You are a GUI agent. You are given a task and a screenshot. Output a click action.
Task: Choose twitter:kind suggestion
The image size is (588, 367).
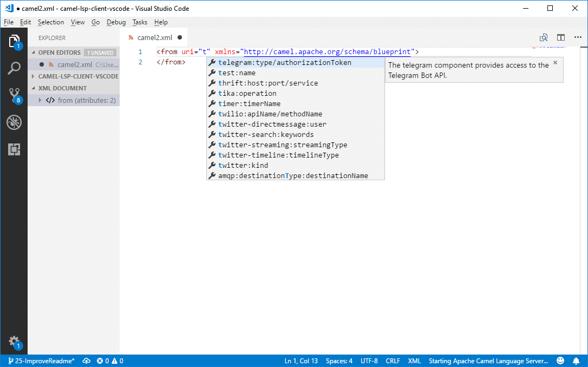(296, 165)
